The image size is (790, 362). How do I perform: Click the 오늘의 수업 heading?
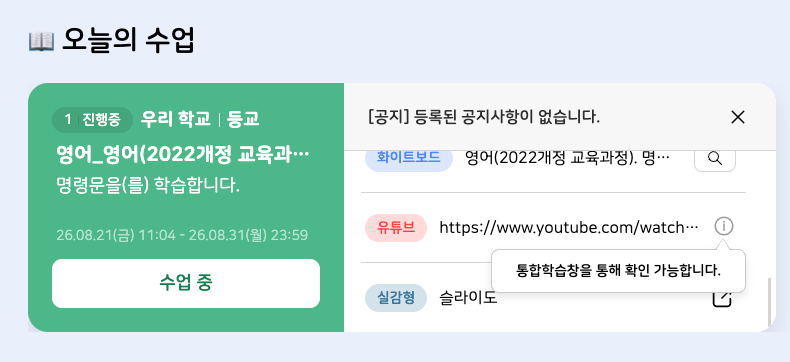(128, 41)
